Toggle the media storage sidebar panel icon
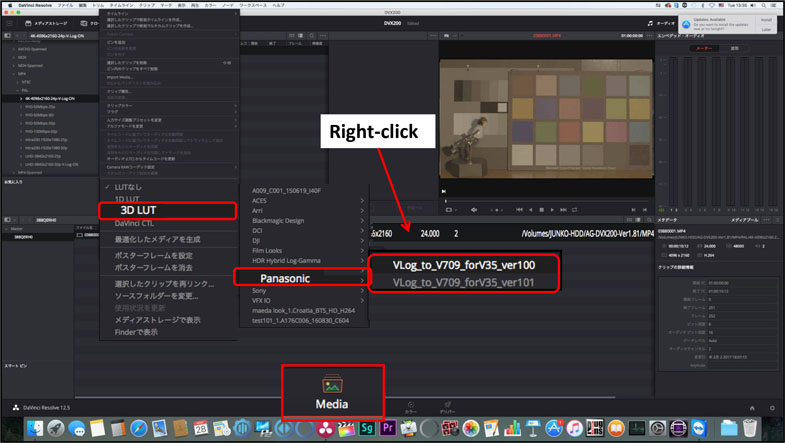 [8, 36]
